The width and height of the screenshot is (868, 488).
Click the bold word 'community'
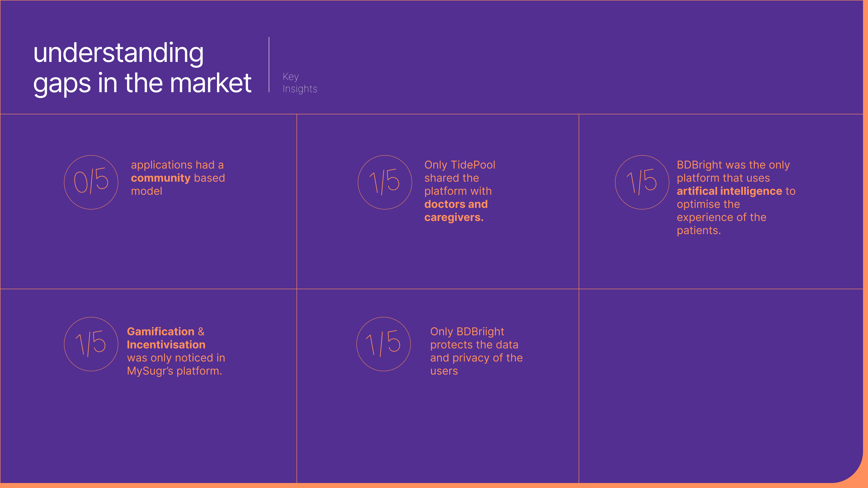(160, 178)
